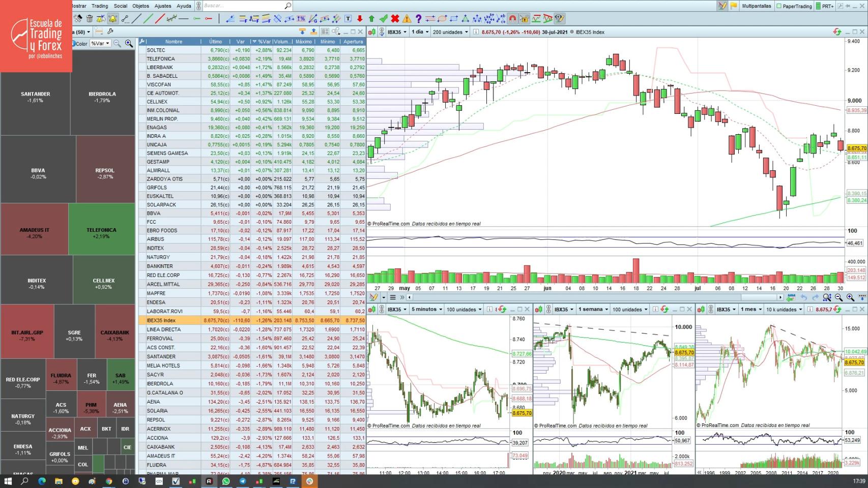
Task: Open list settings wrench icon
Action: pos(142,42)
